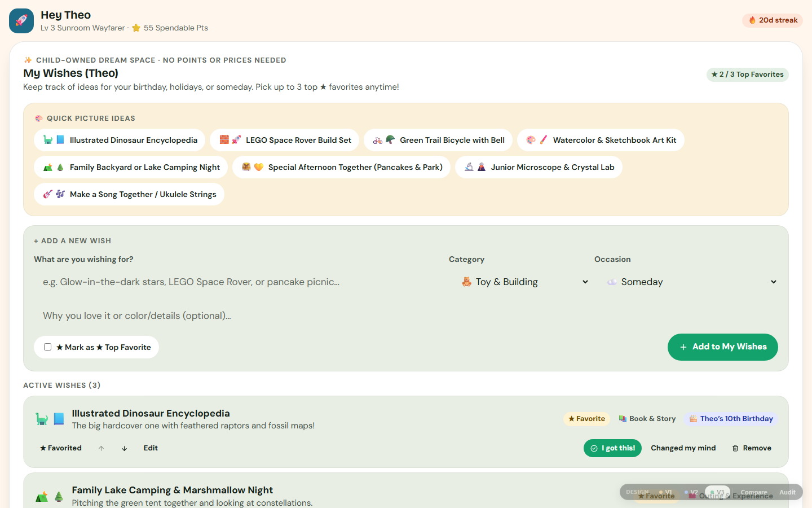Click the palette icon beside Quick Picture Ideas
The image size is (812, 508).
pyautogui.click(x=38, y=119)
